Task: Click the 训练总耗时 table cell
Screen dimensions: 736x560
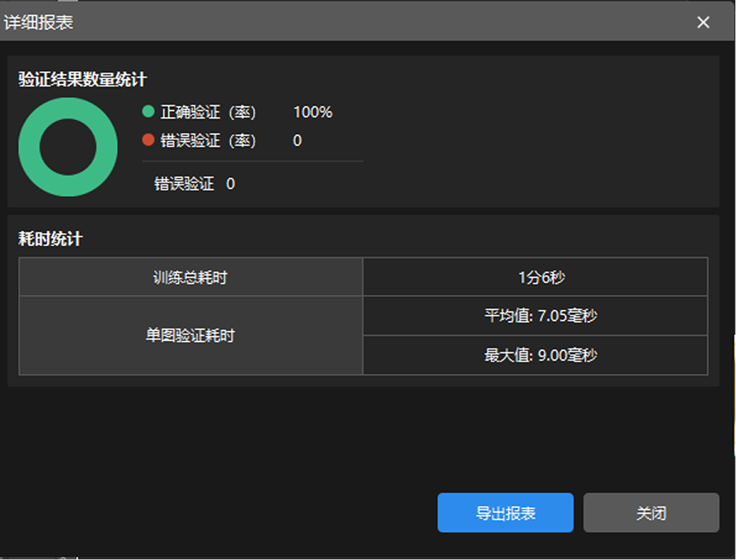Action: pos(190,278)
